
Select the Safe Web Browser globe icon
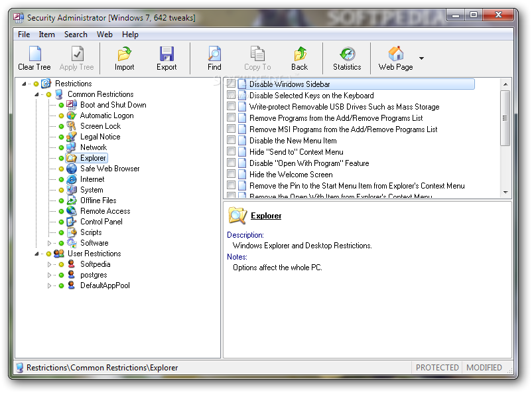point(72,169)
